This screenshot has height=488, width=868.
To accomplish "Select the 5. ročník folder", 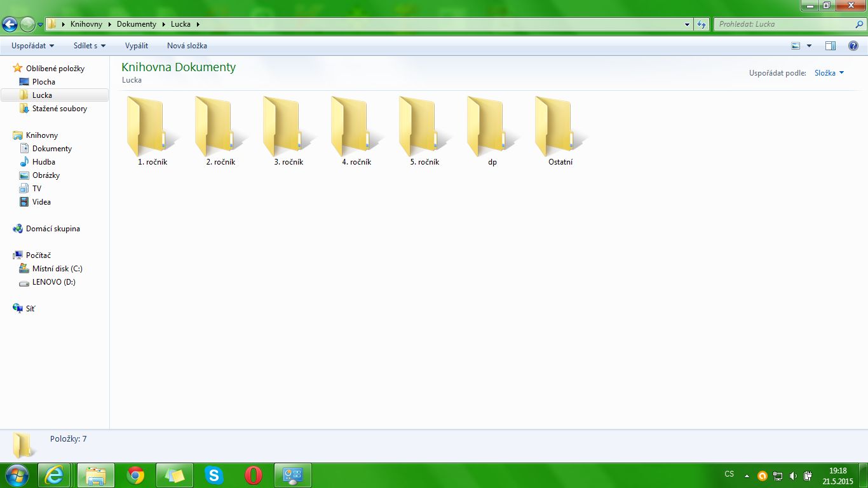I will [x=424, y=132].
